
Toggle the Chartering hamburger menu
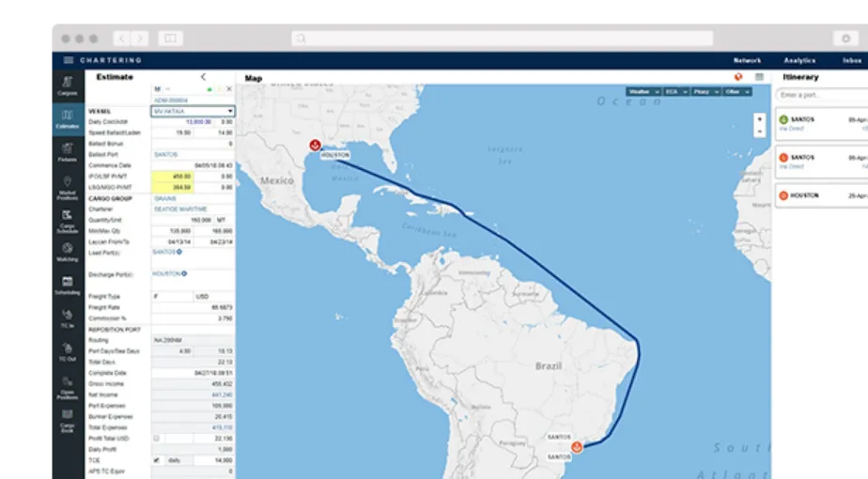click(68, 60)
